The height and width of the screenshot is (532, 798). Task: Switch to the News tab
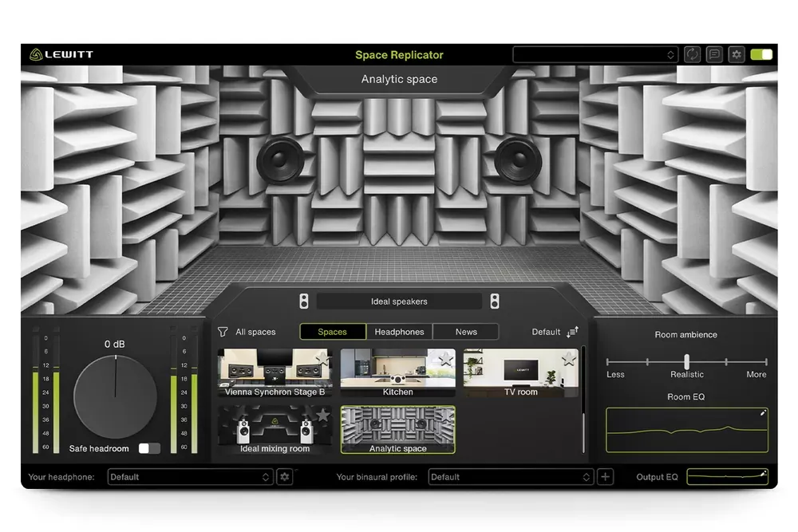coord(466,332)
